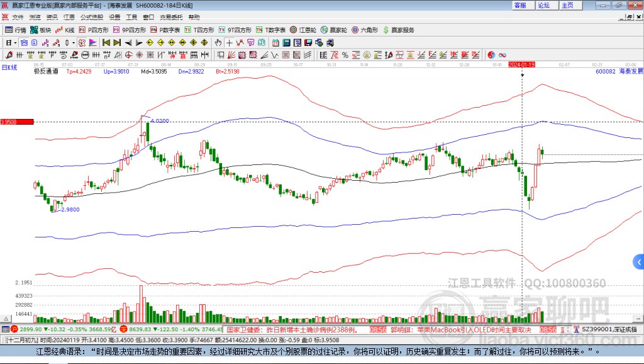Open the calendar 21 icon
644x364 pixels.
pyautogui.click(x=275, y=43)
